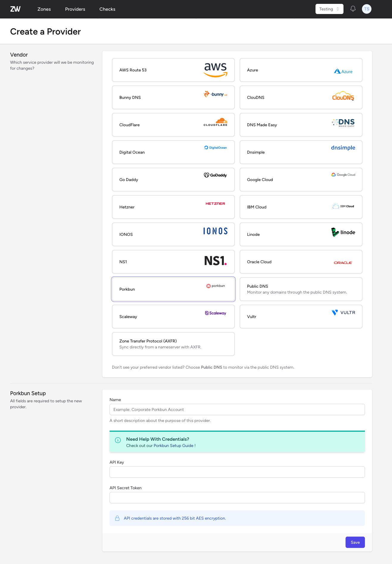Go to the Providers nav item
392x564 pixels.
tap(75, 9)
